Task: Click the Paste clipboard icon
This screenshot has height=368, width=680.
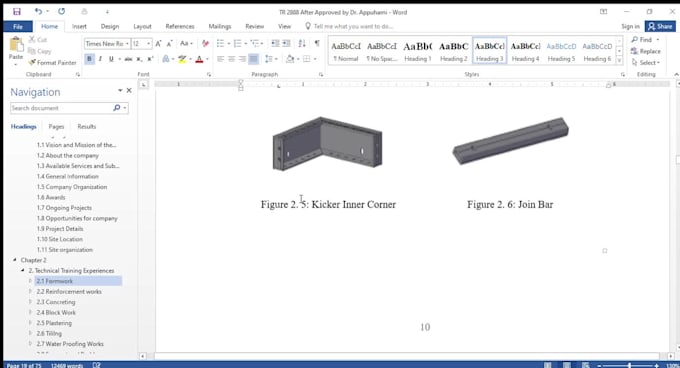Action: click(16, 44)
